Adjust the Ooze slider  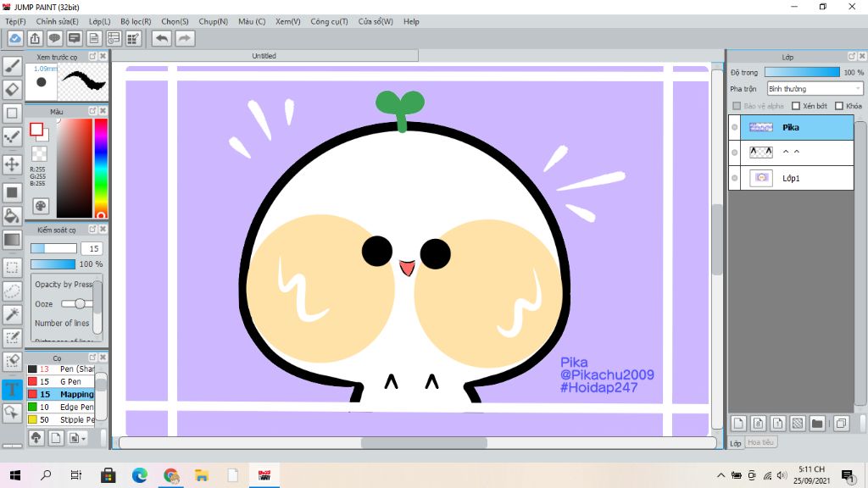click(78, 303)
